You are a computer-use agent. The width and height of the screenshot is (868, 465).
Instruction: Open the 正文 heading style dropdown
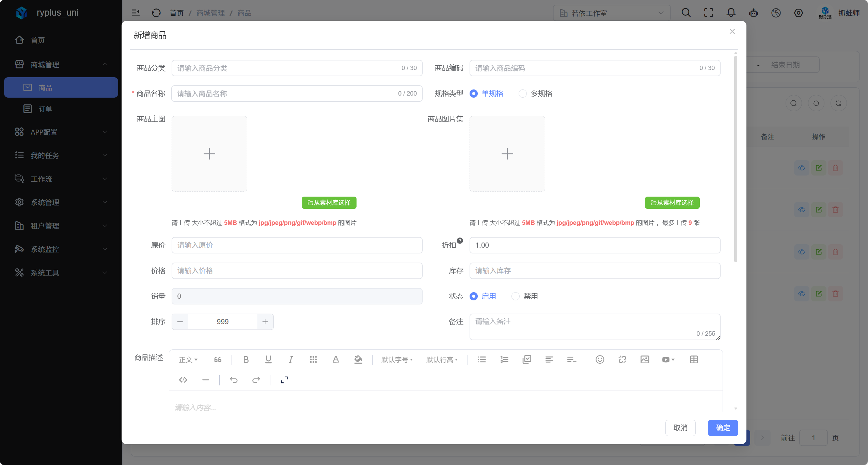(188, 360)
